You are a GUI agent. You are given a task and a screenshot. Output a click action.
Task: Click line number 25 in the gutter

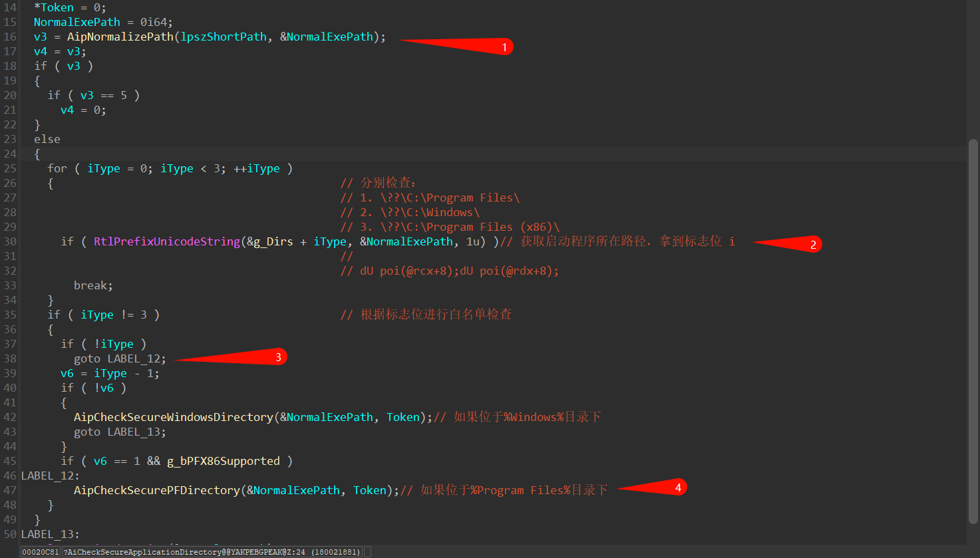pyautogui.click(x=10, y=168)
